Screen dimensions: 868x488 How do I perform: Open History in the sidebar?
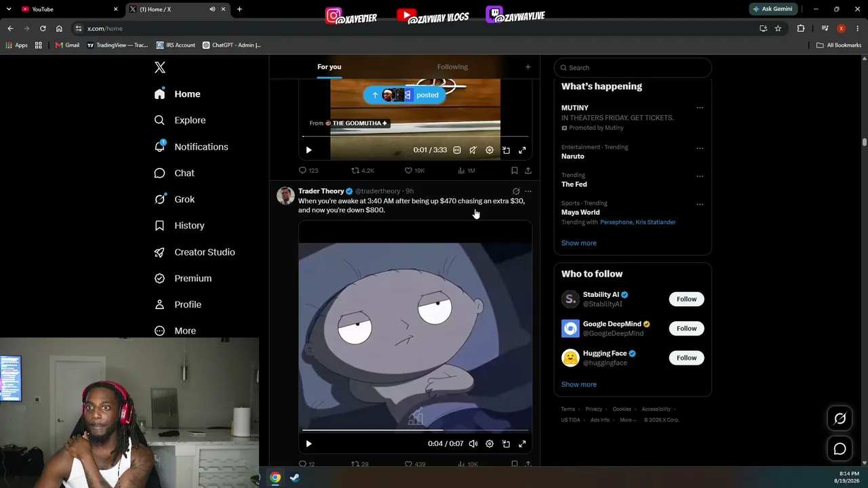pos(179,225)
